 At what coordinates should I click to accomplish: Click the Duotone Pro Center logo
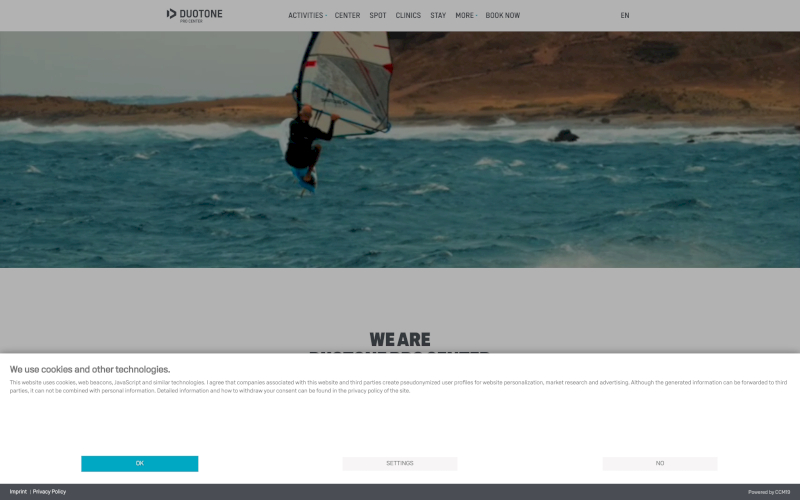[194, 15]
